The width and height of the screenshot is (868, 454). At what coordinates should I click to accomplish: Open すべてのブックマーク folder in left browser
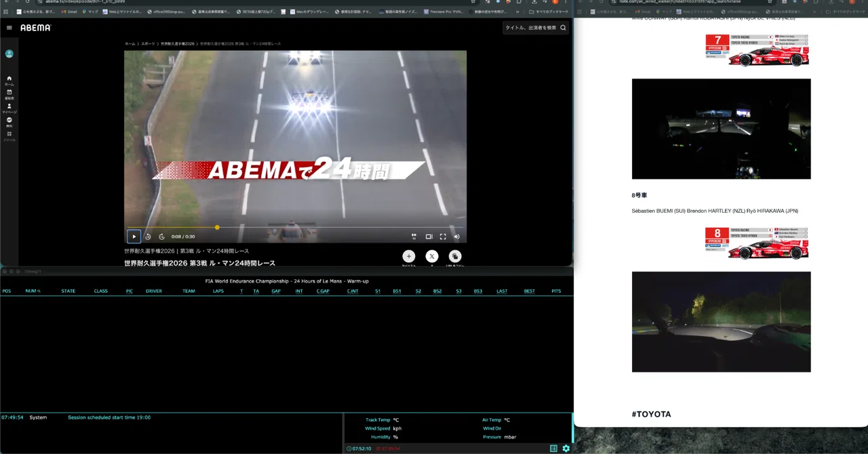pyautogui.click(x=550, y=12)
